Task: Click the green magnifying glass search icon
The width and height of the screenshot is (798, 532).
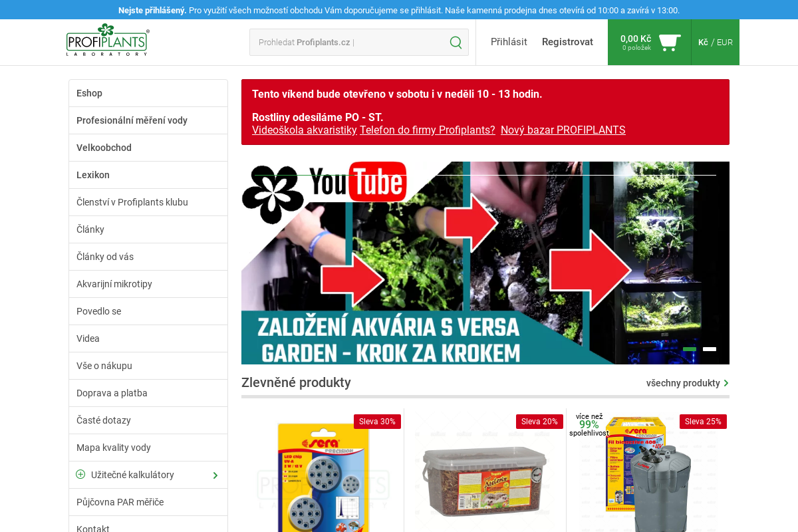Action: pyautogui.click(x=456, y=42)
